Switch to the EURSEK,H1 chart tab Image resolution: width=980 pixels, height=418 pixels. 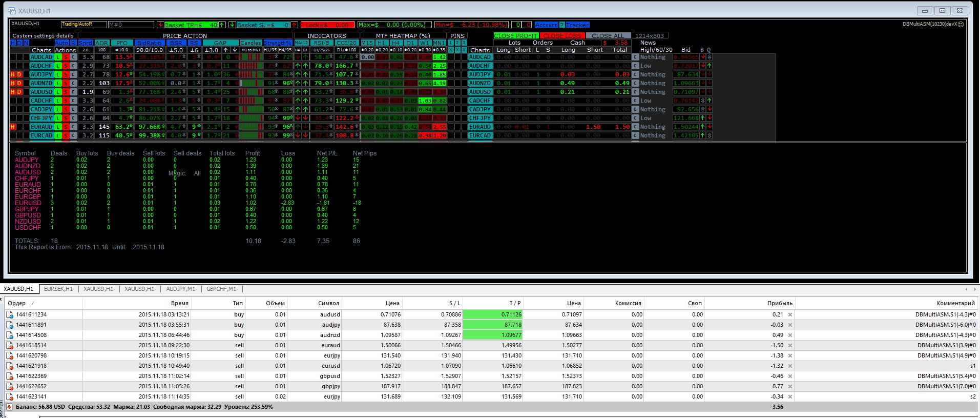pos(58,289)
